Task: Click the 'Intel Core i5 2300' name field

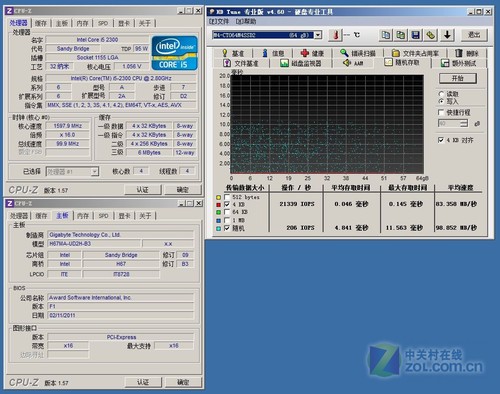Action: click(97, 40)
